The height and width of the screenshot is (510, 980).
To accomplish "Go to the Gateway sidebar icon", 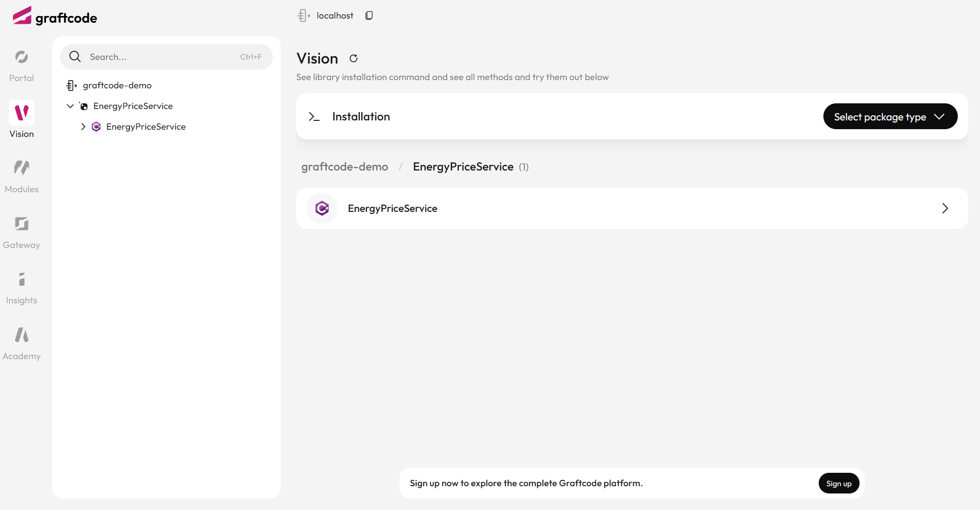I will [22, 223].
